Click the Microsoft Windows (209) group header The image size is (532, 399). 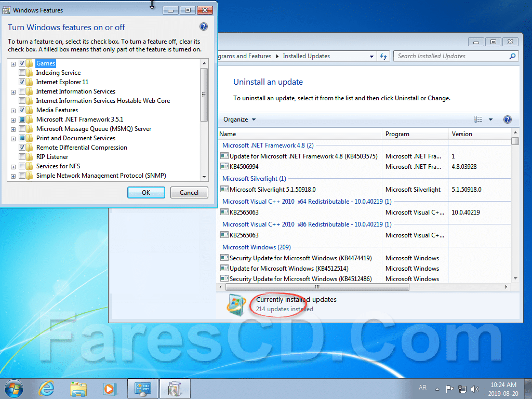point(257,247)
